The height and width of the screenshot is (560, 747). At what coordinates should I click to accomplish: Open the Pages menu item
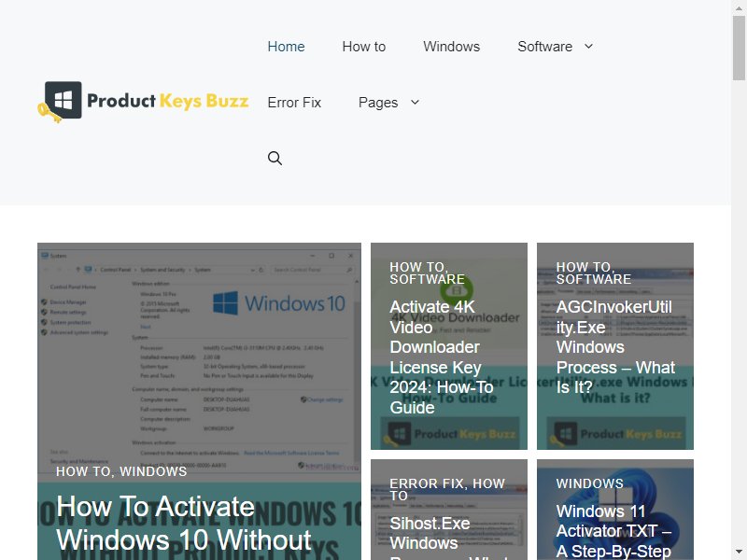pyautogui.click(x=378, y=103)
